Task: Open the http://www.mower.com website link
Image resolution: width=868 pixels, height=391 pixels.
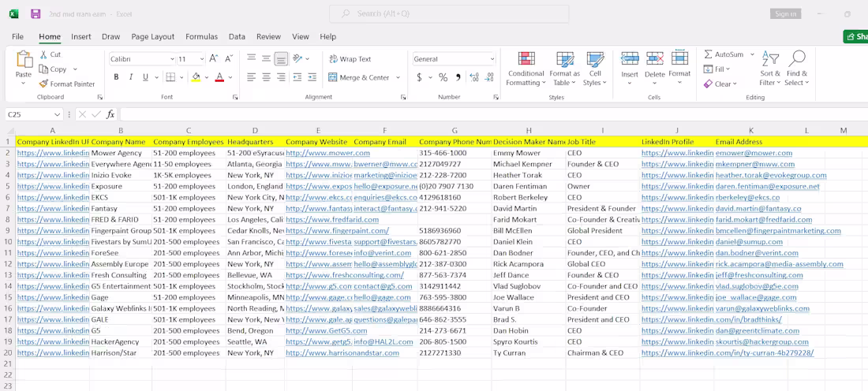Action: 327,153
